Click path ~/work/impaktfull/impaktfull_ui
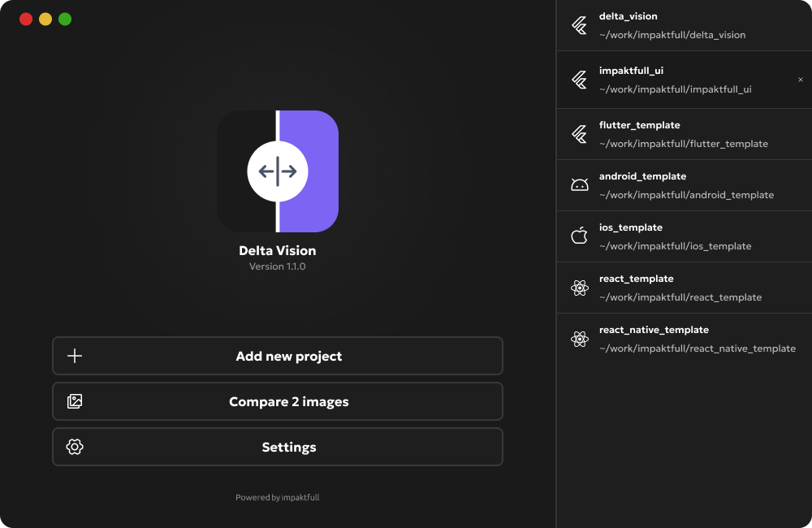812x528 pixels. pos(676,89)
